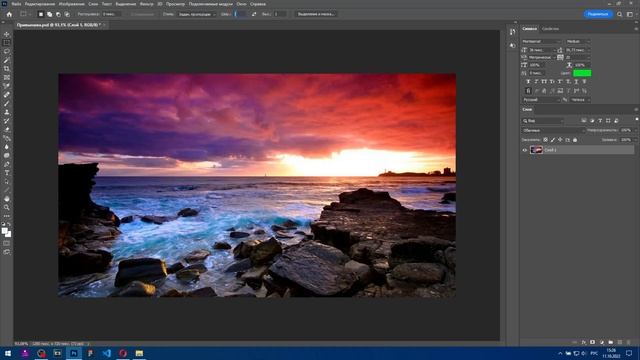Screen dimensions: 640x360
Task: Click Intersect with selection icon
Action: pos(67,14)
